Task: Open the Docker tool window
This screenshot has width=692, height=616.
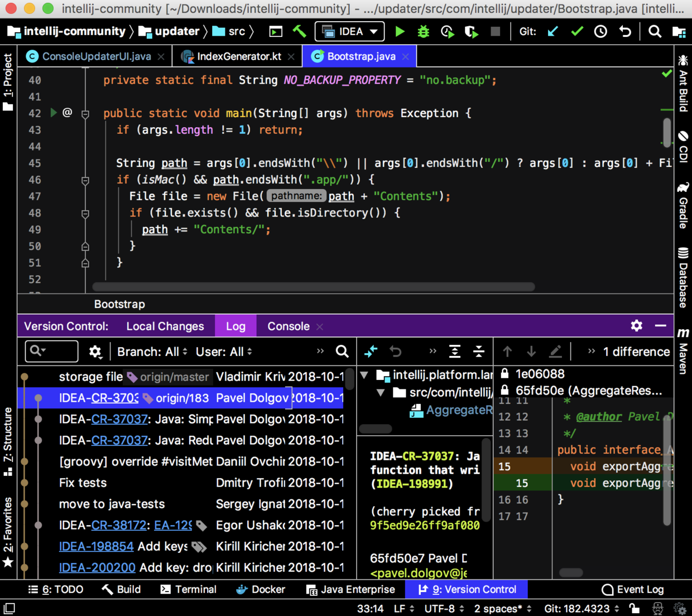Action: pos(261,589)
